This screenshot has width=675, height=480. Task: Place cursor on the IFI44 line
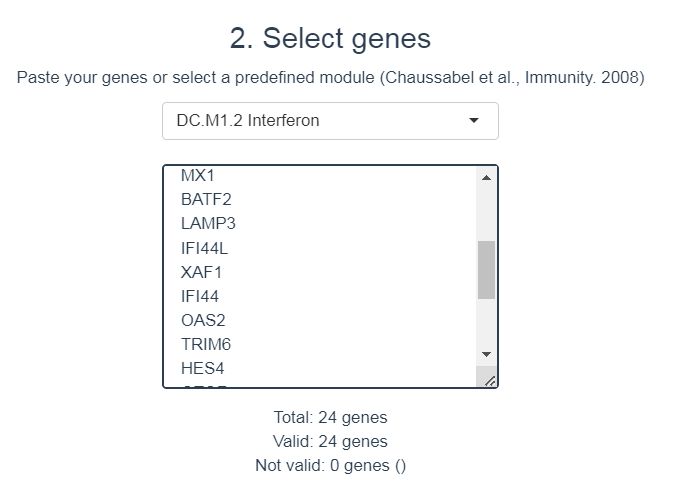coord(200,296)
